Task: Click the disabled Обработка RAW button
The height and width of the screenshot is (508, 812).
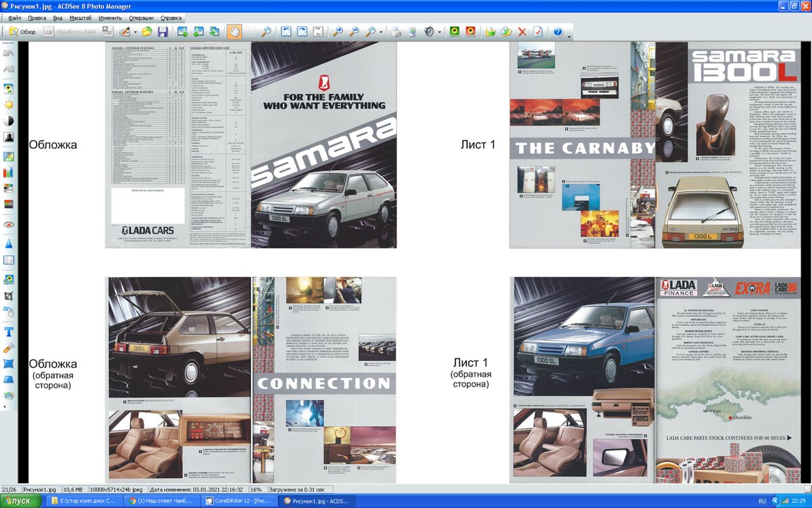Action: (70, 32)
